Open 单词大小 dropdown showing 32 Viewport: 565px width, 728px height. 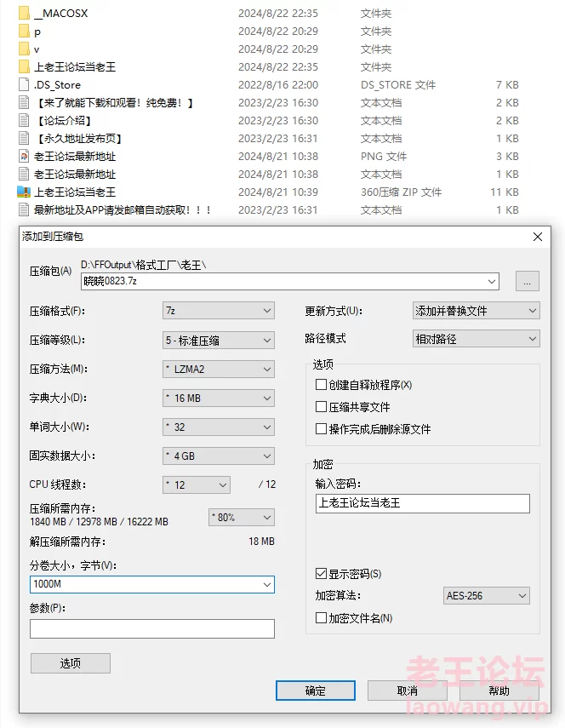[x=219, y=427]
